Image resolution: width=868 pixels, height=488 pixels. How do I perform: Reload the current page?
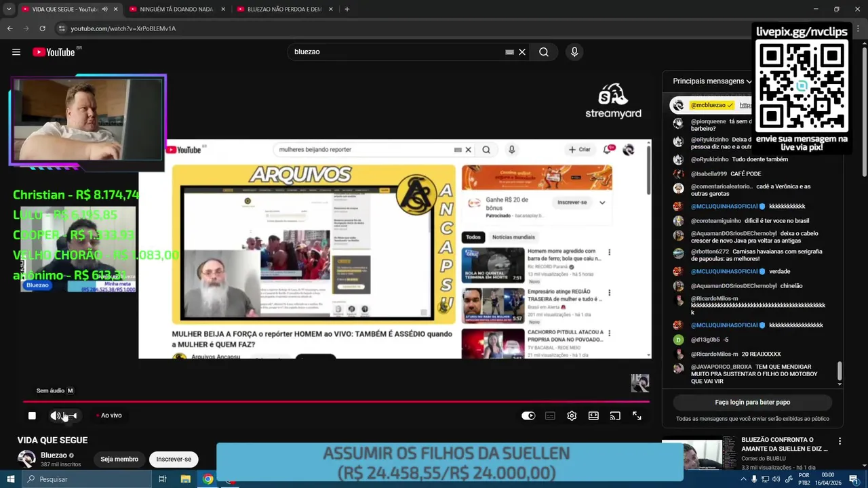(x=42, y=28)
